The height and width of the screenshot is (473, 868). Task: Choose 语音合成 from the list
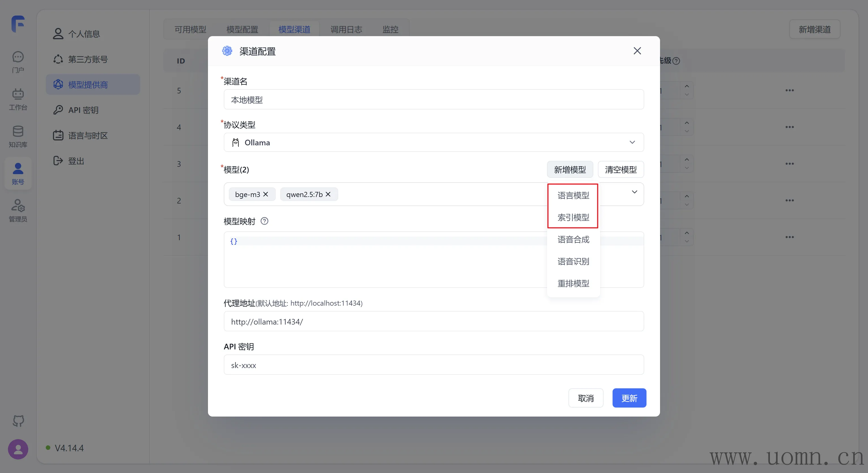pyautogui.click(x=573, y=239)
